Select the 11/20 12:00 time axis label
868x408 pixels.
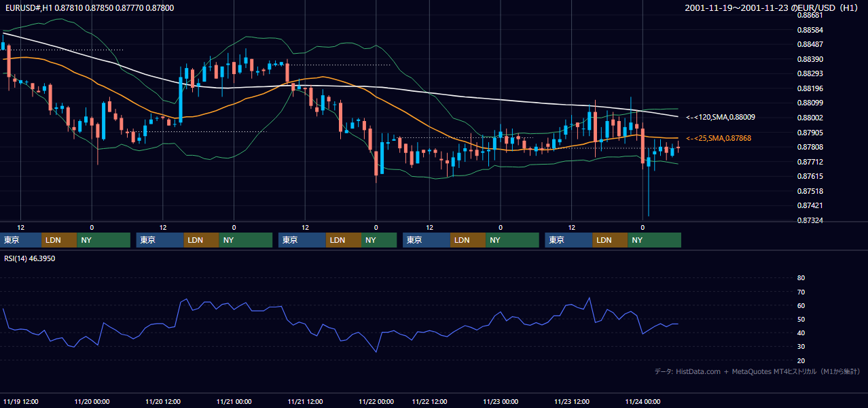coord(163,401)
